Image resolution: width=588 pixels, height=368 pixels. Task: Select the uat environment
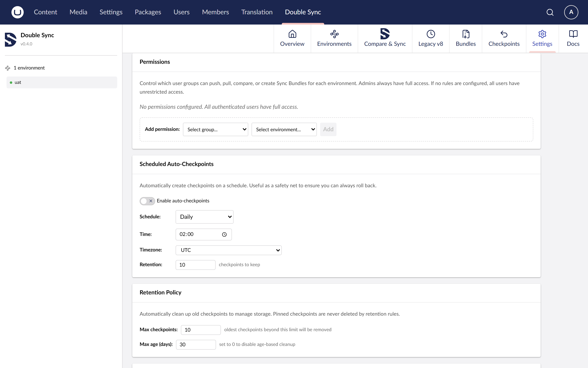62,83
